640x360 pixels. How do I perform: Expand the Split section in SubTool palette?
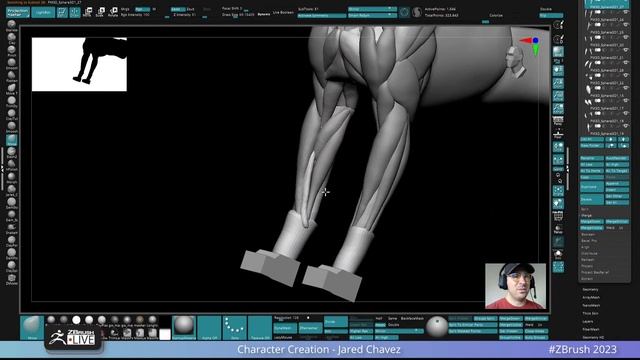coord(584,209)
